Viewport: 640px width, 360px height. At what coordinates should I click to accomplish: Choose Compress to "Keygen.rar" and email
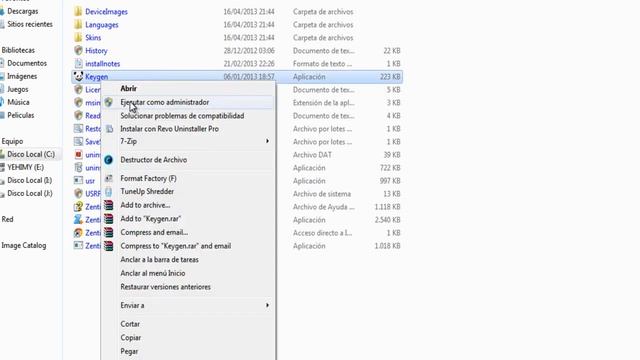pyautogui.click(x=176, y=246)
